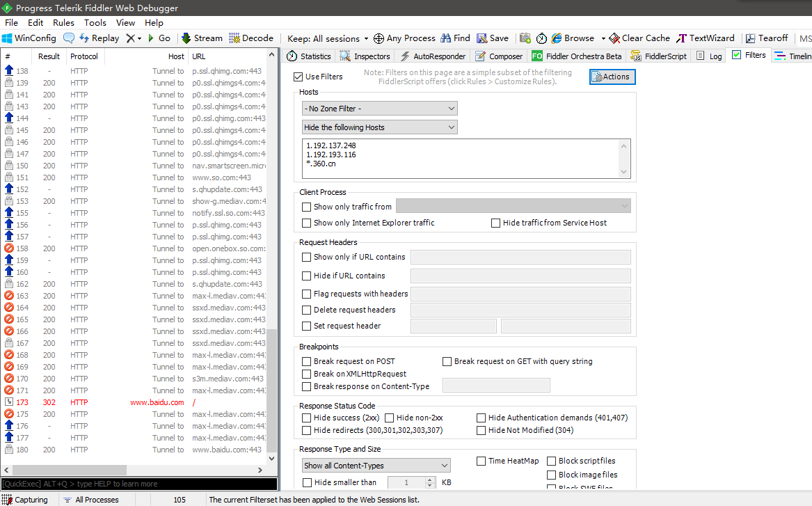The width and height of the screenshot is (812, 506).
Task: Click the comment speech bubble icon
Action: click(x=69, y=38)
